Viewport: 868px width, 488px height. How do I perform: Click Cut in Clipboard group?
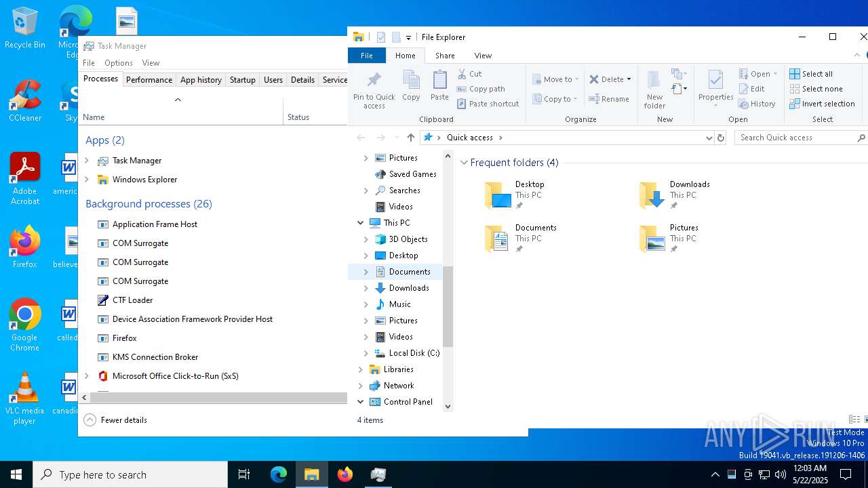click(469, 74)
